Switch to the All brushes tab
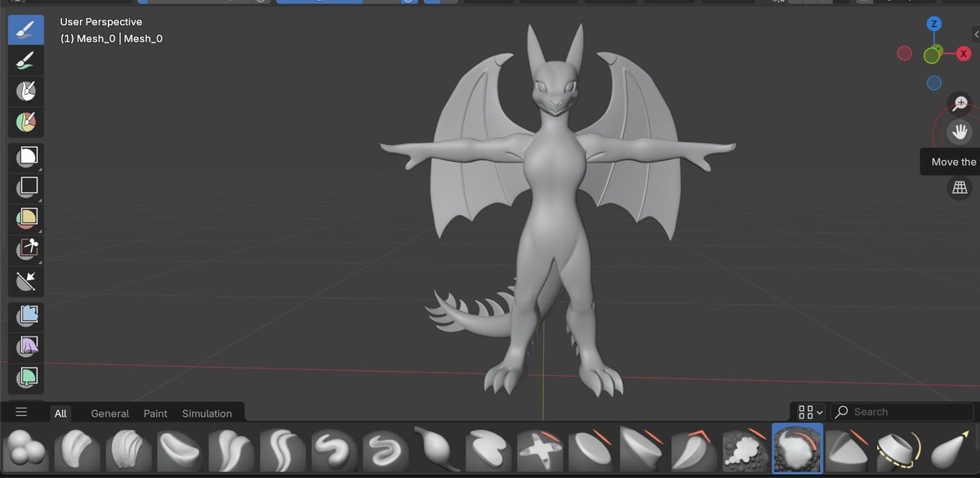The height and width of the screenshot is (478, 980). [60, 413]
